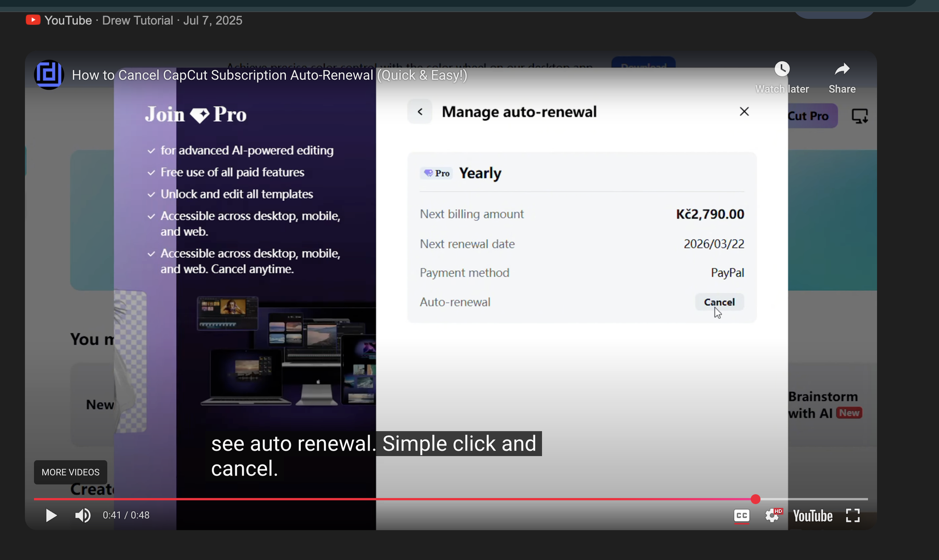The height and width of the screenshot is (560, 939).
Task: Enter fullscreen mode
Action: [x=853, y=515]
